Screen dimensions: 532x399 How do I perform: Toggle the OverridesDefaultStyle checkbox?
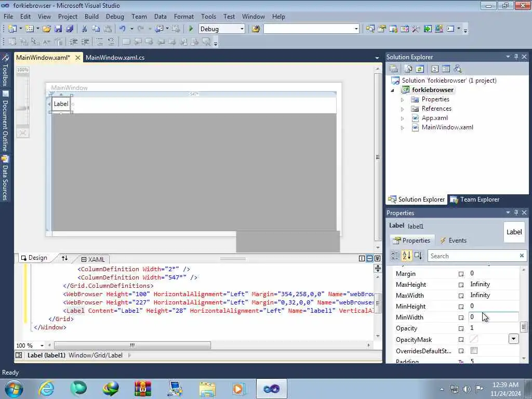(474, 351)
